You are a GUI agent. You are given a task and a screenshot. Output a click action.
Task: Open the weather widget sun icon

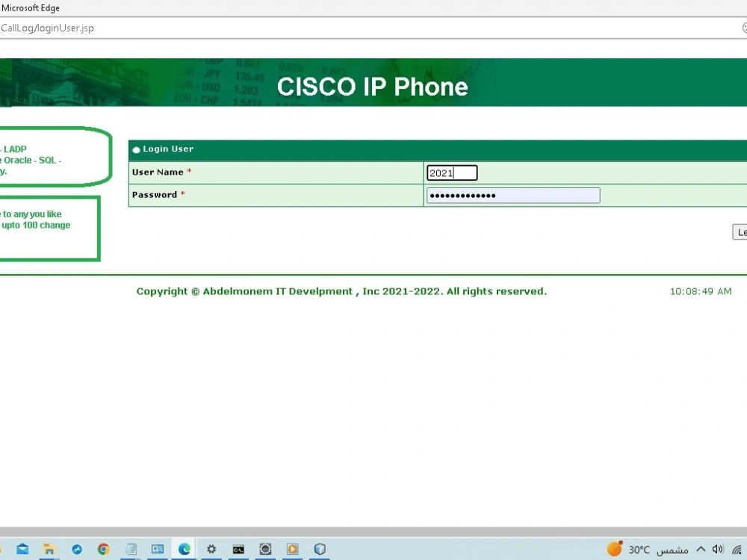point(615,549)
